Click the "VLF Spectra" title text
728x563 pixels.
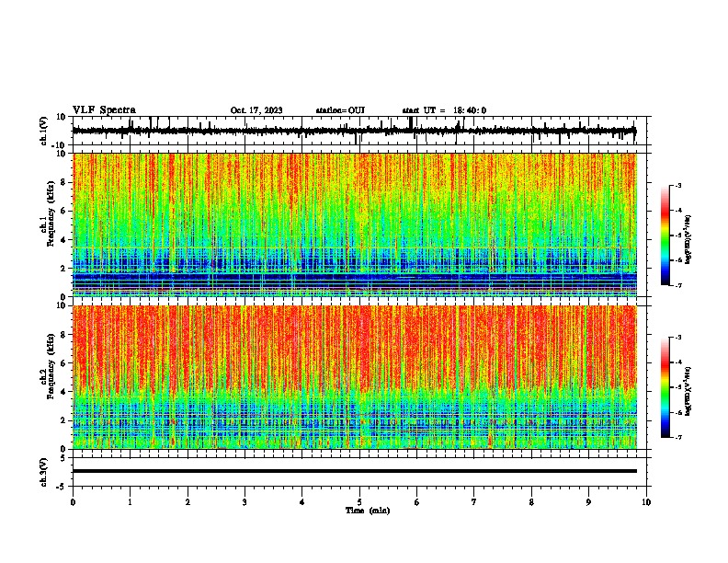click(104, 110)
